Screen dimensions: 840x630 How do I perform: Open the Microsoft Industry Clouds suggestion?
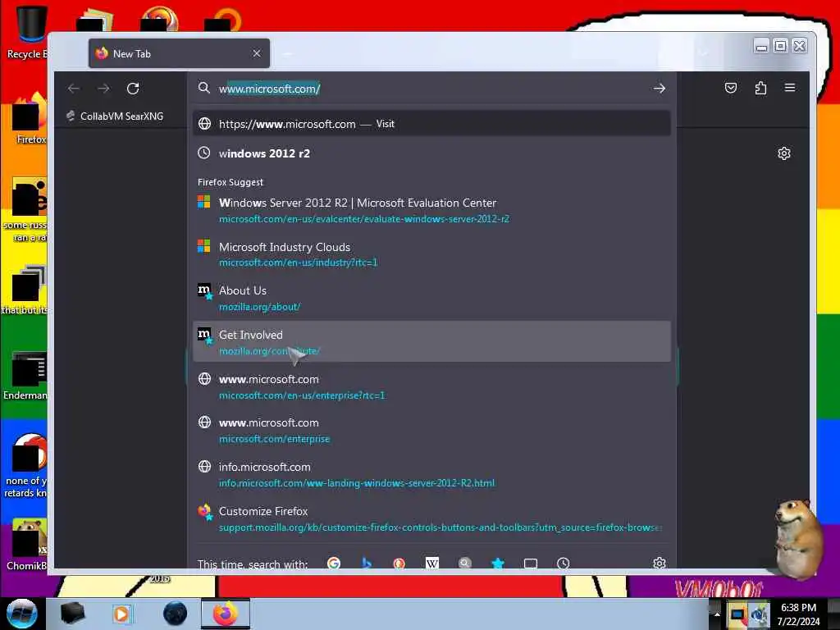click(x=431, y=254)
